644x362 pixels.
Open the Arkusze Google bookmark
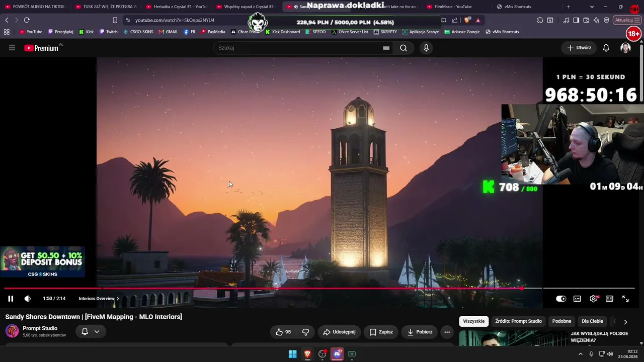pyautogui.click(x=462, y=32)
